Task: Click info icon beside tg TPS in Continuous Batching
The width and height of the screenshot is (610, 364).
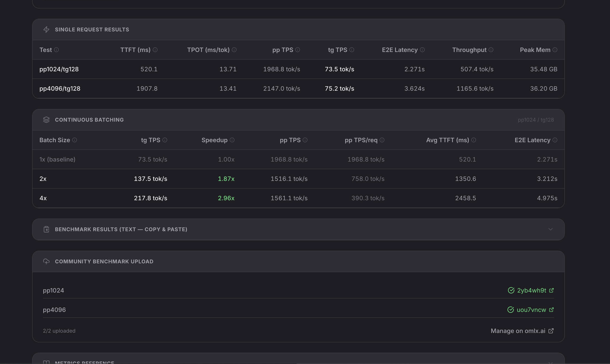Action: 165,140
